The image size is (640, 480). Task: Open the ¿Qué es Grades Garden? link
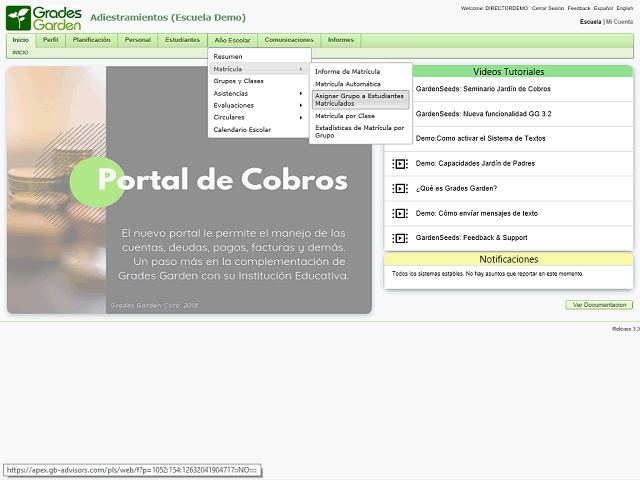pyautogui.click(x=456, y=189)
